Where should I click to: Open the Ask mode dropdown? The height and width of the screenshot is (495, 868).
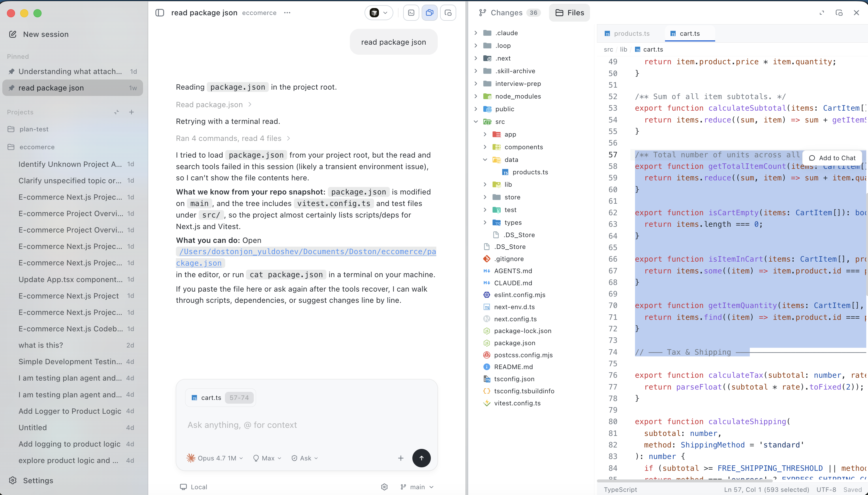[305, 458]
